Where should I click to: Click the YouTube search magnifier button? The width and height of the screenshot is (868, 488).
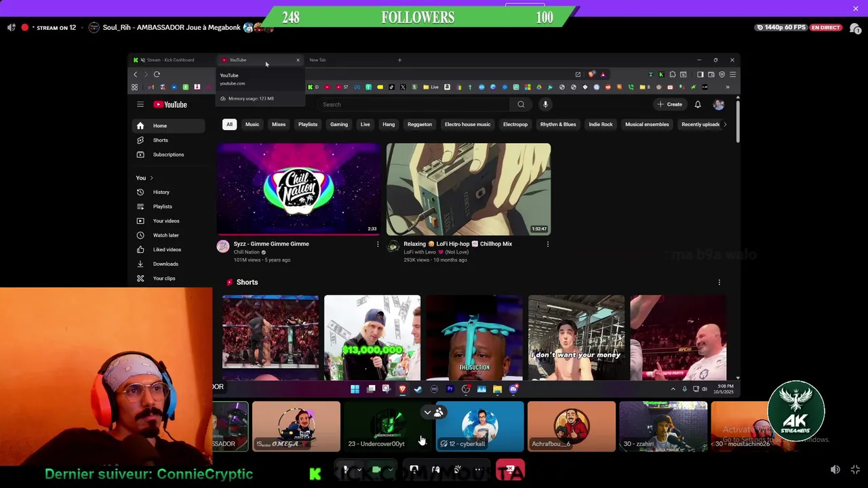click(521, 104)
